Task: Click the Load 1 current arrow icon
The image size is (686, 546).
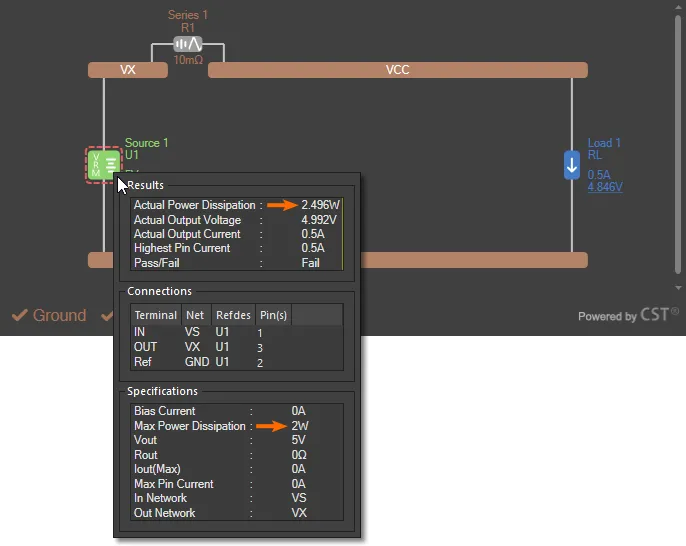Action: pyautogui.click(x=572, y=164)
